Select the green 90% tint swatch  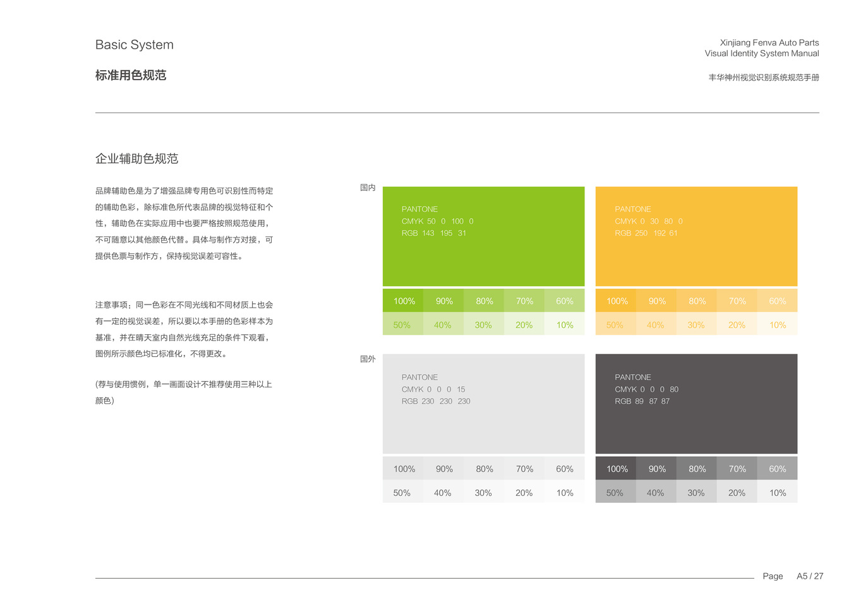(444, 301)
